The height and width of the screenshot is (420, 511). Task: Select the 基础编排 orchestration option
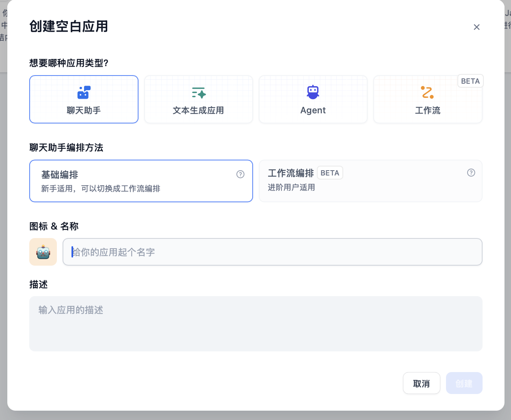click(x=141, y=181)
